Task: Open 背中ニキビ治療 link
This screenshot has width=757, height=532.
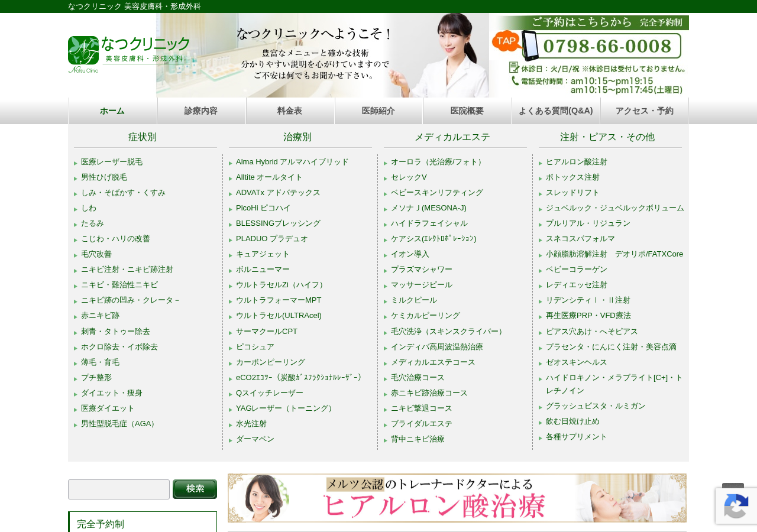Action: (418, 439)
